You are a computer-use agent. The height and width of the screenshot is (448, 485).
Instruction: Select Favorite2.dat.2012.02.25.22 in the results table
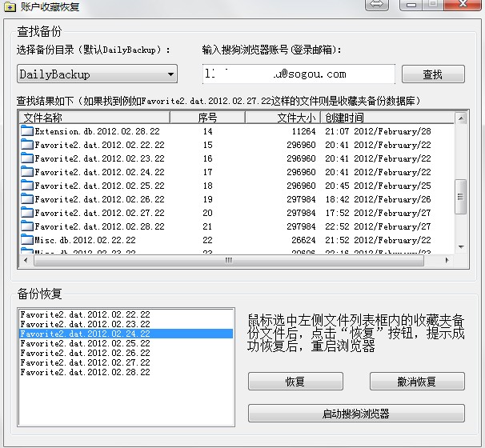pyautogui.click(x=99, y=186)
